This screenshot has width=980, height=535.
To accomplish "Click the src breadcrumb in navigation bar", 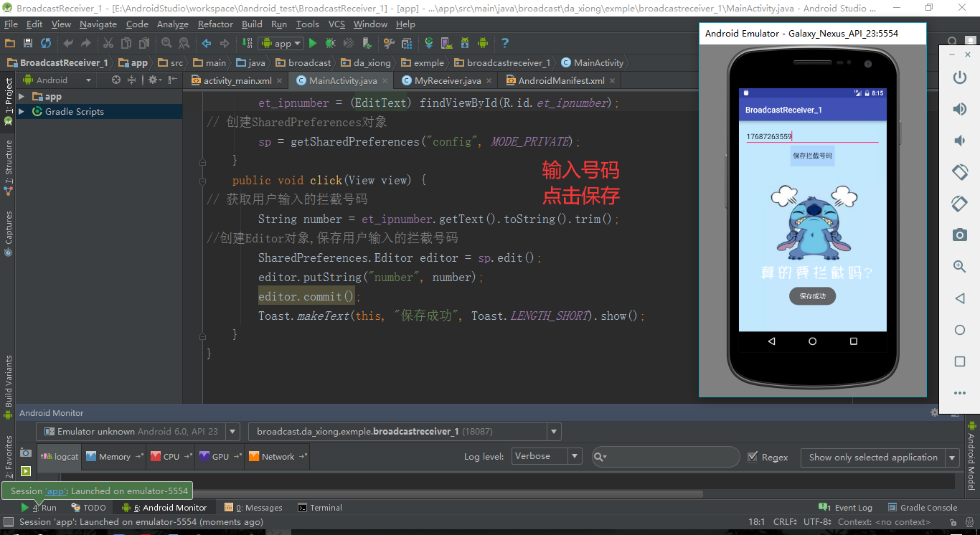I will pos(171,62).
